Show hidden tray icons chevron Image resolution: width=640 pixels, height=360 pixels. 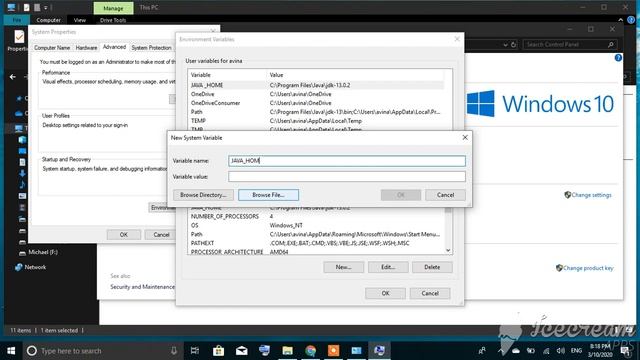500,351
